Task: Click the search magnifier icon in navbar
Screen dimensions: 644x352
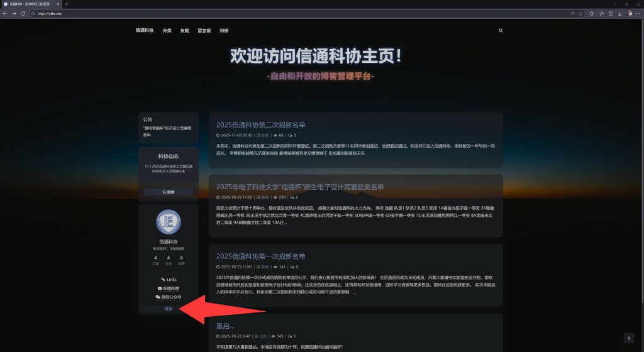Action: [501, 30]
